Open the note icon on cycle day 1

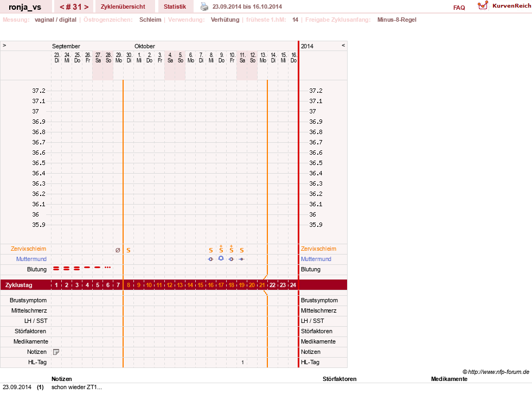point(56,352)
